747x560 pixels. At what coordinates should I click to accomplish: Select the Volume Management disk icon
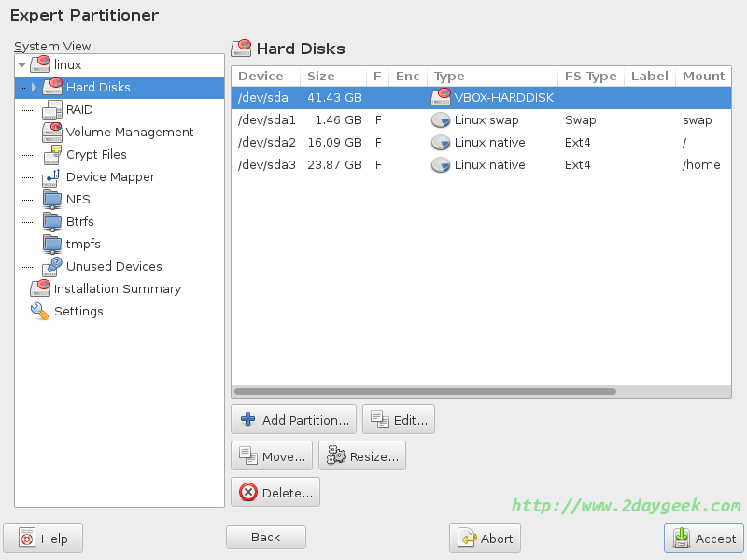52,133
